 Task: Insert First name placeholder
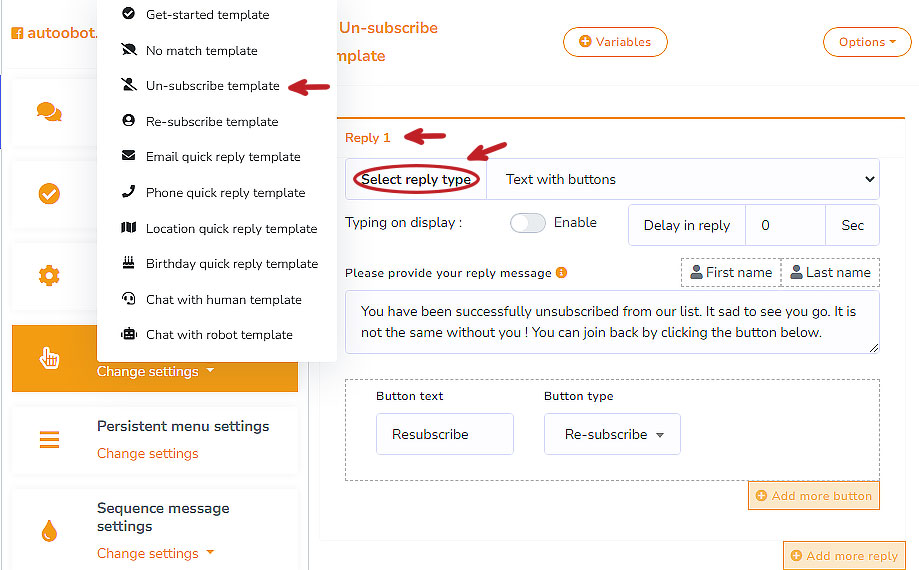730,273
